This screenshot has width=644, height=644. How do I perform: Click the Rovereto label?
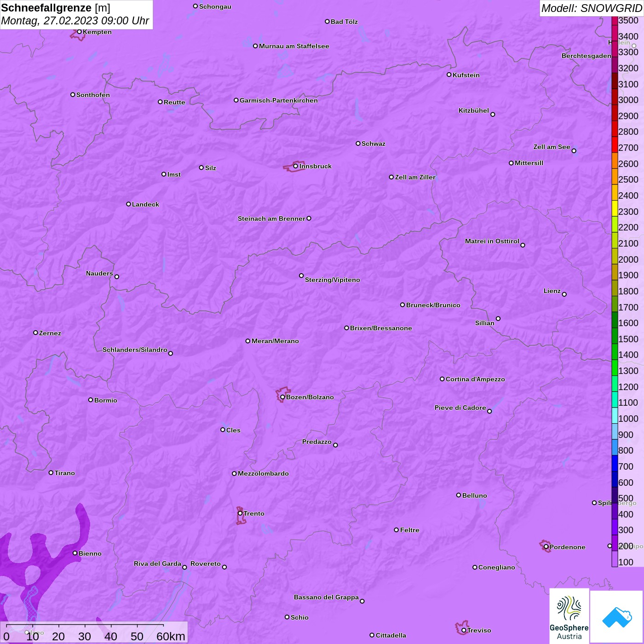(206, 563)
